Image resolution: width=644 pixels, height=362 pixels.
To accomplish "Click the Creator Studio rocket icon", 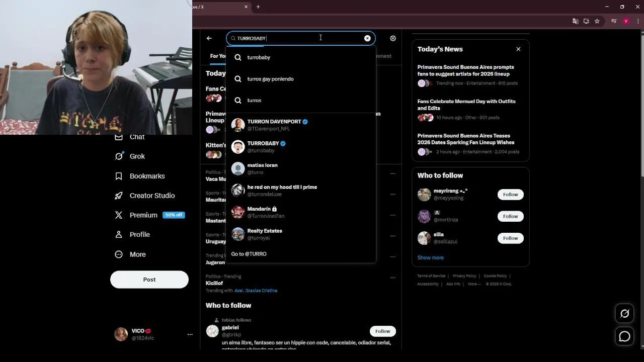I will (x=119, y=196).
